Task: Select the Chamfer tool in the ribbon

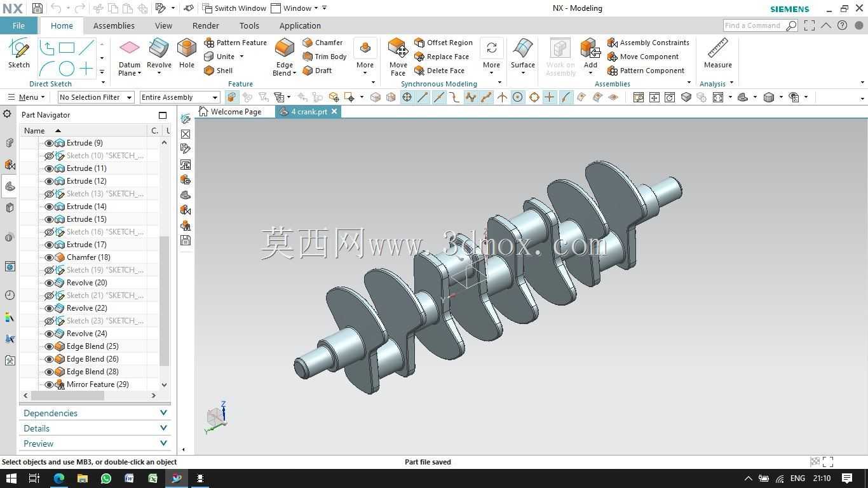Action: [x=323, y=43]
